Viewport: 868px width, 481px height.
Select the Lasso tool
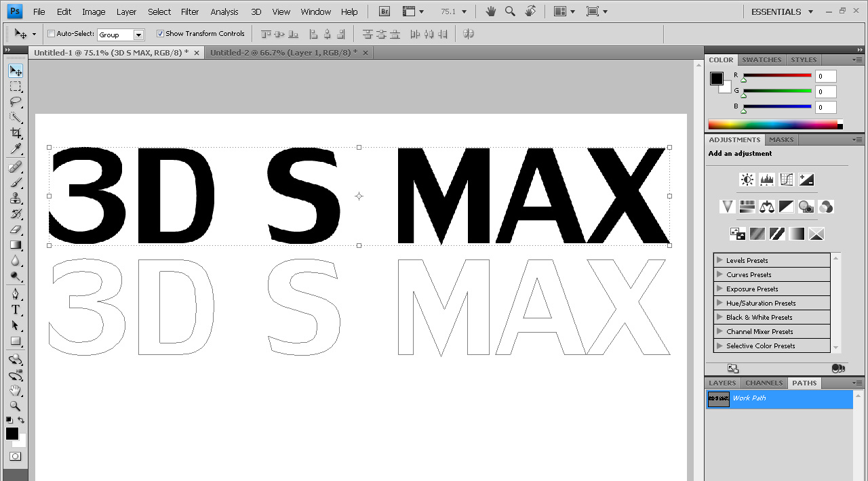pyautogui.click(x=15, y=102)
